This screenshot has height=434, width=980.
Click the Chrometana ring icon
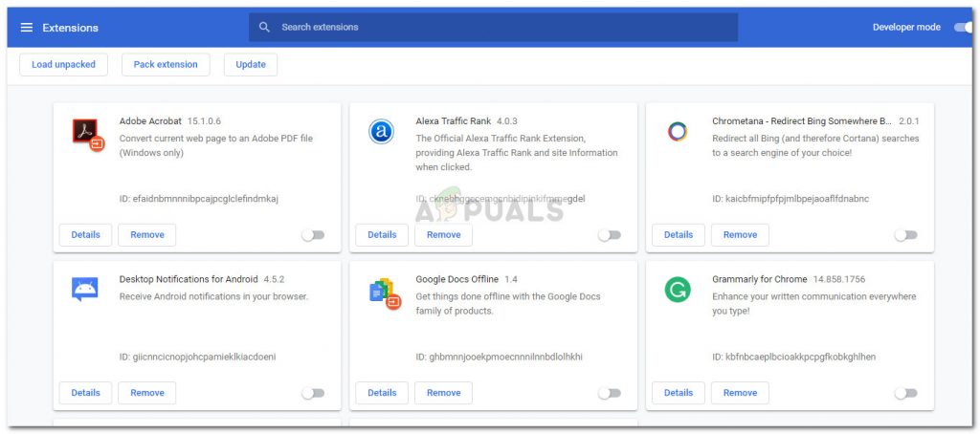678,132
